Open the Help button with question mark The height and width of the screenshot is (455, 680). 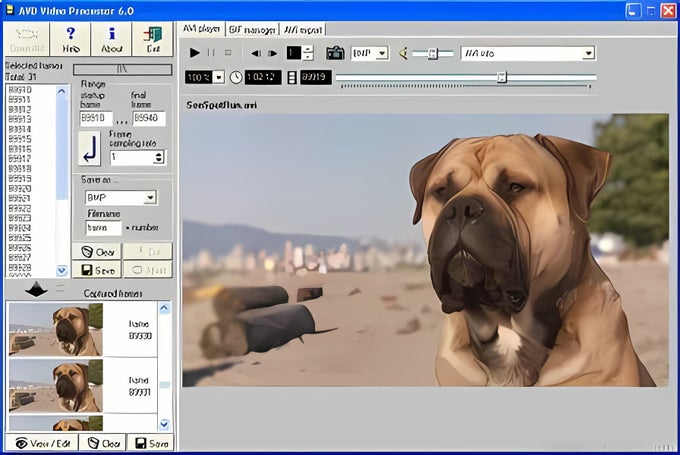click(70, 39)
